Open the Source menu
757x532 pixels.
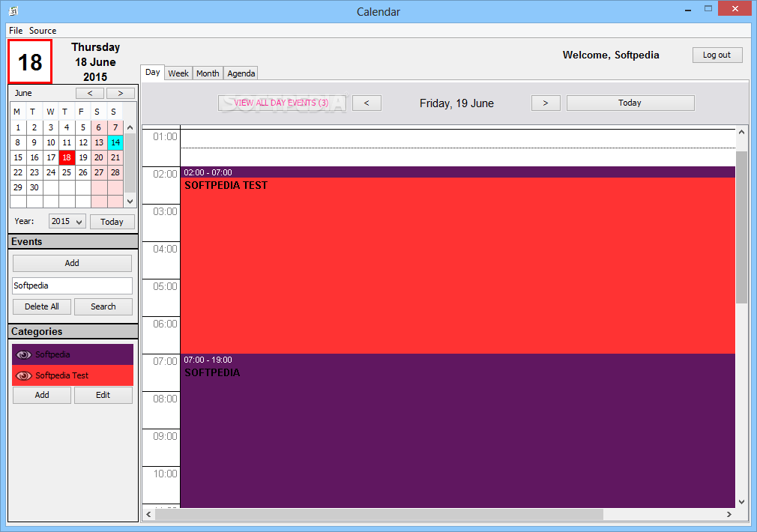point(43,31)
